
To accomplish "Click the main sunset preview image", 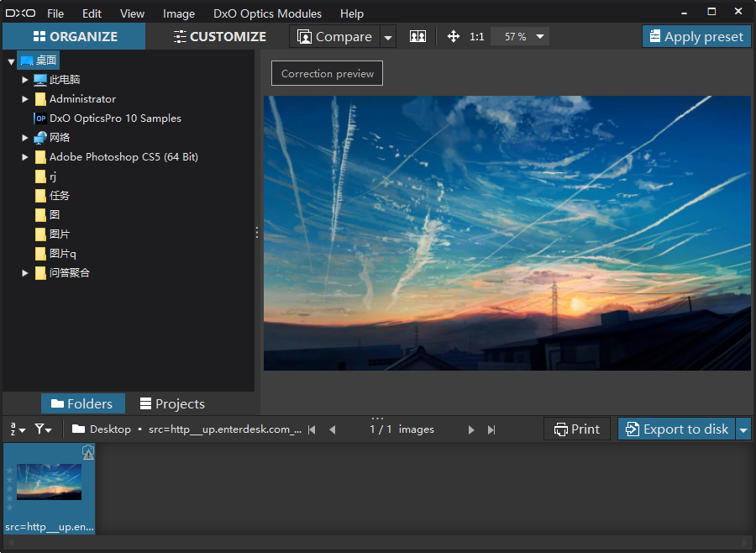I will 507,233.
